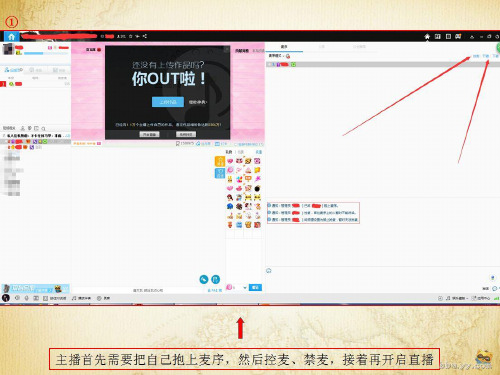Click the white house icon in top-right toolbar
Image resolution: width=500 pixels, height=375 pixels.
tap(427, 36)
